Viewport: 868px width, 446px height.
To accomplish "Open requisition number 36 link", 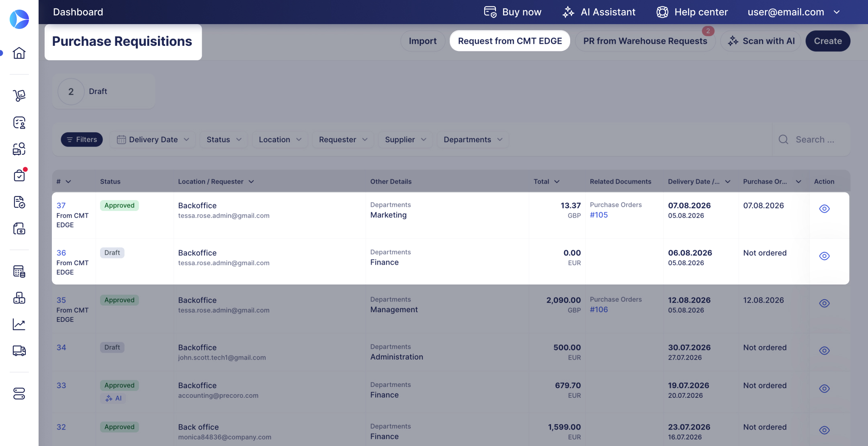I will pyautogui.click(x=61, y=253).
